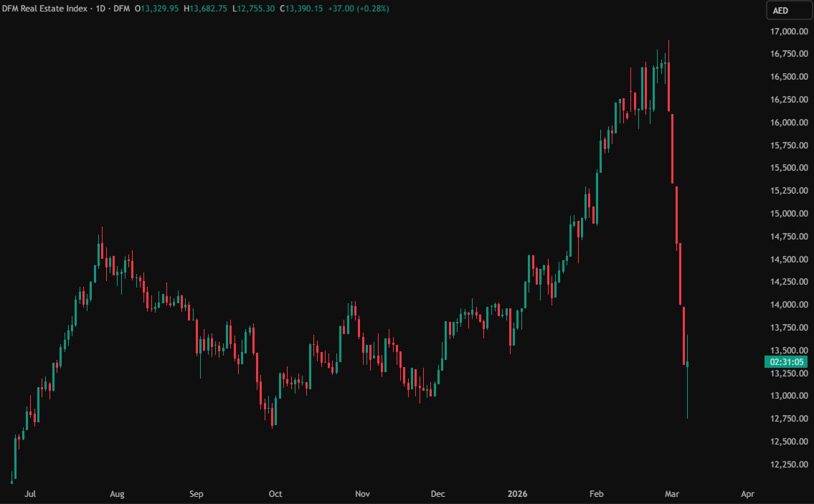Click the Apr label on time axis

(747, 494)
